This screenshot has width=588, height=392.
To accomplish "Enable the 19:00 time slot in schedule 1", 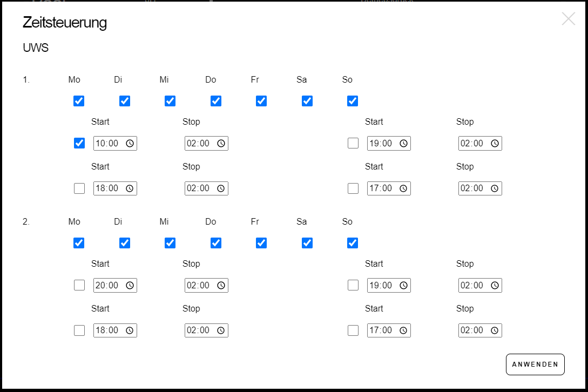I will point(353,143).
